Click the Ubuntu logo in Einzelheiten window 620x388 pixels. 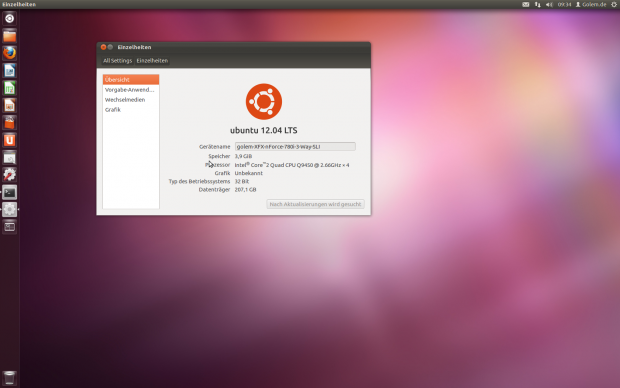pyautogui.click(x=264, y=102)
